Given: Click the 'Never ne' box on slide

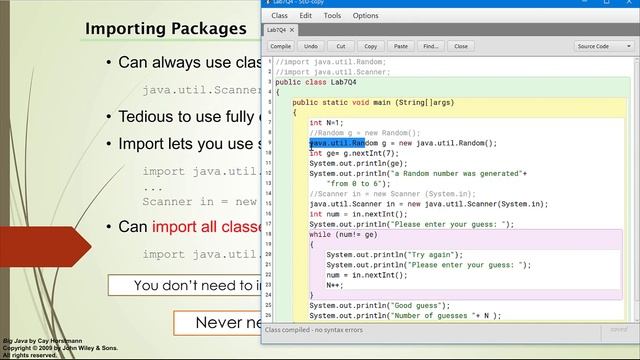Looking at the screenshot, I should (218, 323).
